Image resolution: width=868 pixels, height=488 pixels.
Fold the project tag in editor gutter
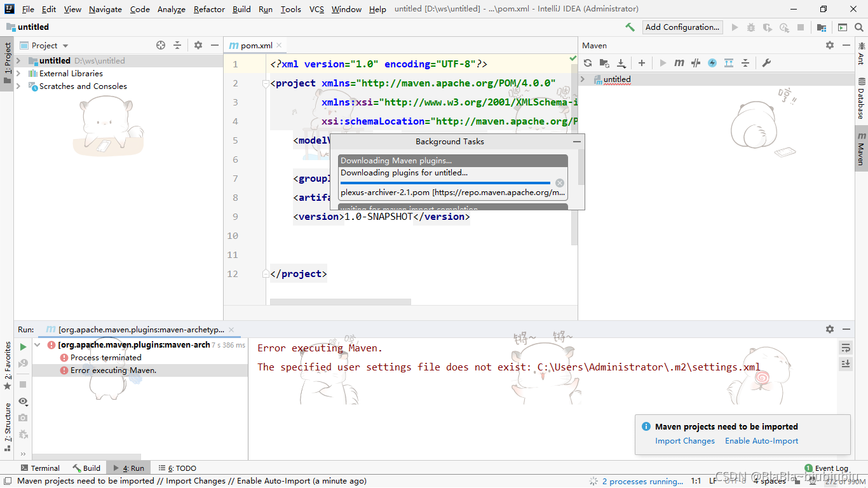(266, 83)
